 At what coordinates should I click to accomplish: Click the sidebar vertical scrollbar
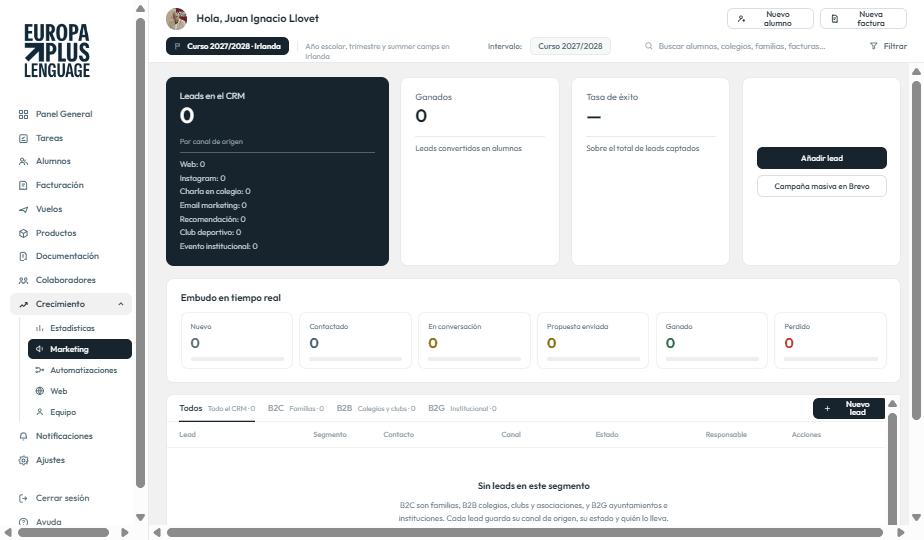pyautogui.click(x=140, y=253)
